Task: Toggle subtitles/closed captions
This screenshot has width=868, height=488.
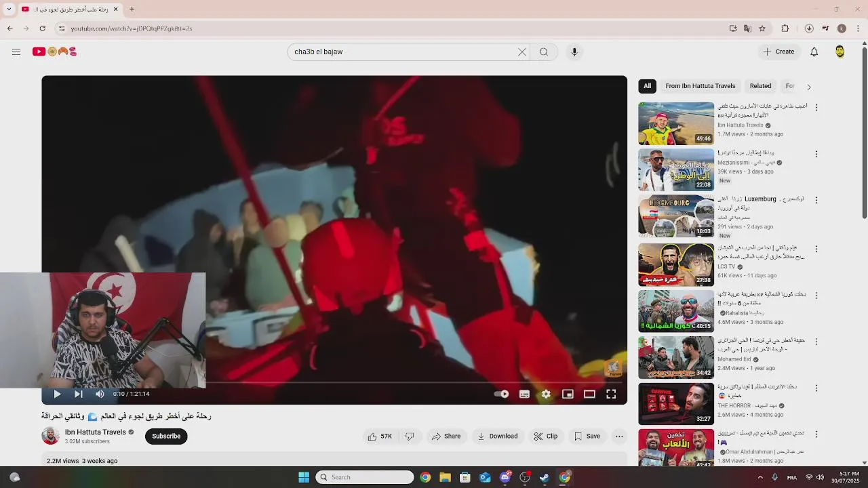Action: 524,394
